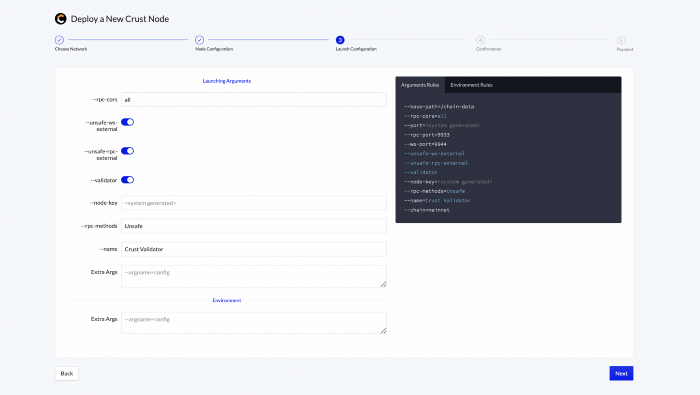Viewport: 700px width, 395px height.
Task: Click the Choose Network step checkmark
Action: 59,40
